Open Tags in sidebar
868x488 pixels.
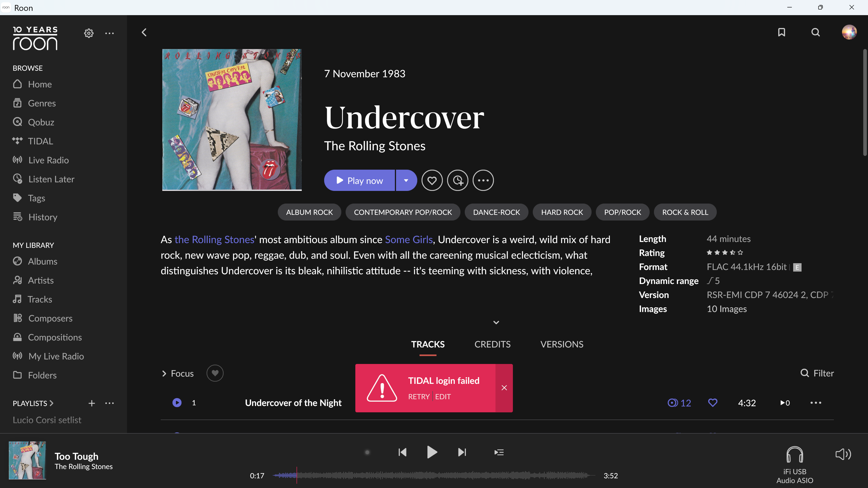pyautogui.click(x=29, y=198)
